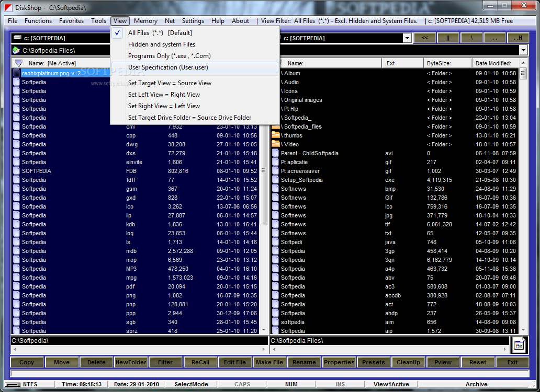Viewport: 540px width, 392px height.
Task: Click file icon of Pt screensaver gif
Action: point(275,170)
